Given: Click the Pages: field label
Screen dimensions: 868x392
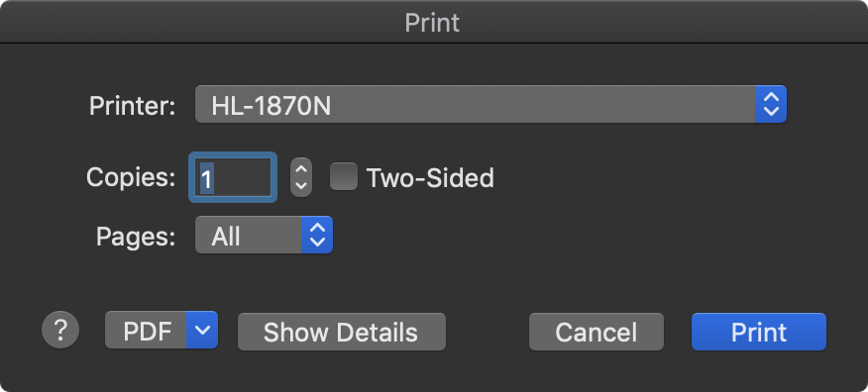Looking at the screenshot, I should [136, 237].
